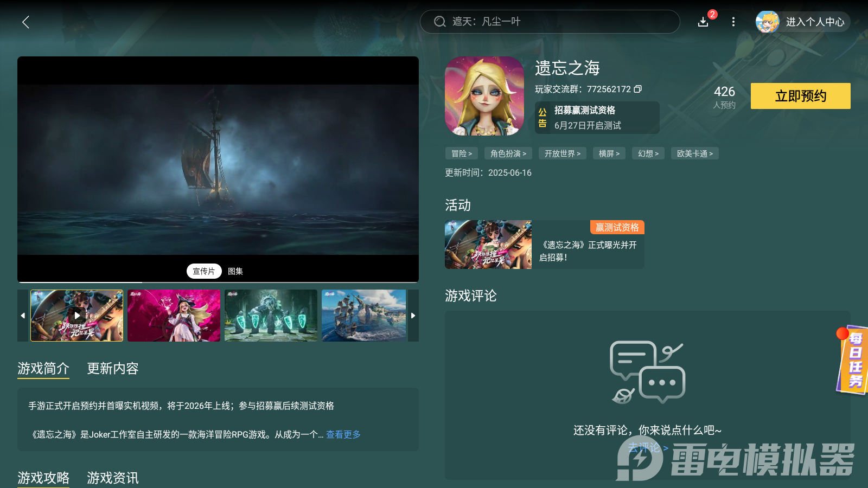Click the back arrow at top left
This screenshot has width=868, height=488.
25,22
